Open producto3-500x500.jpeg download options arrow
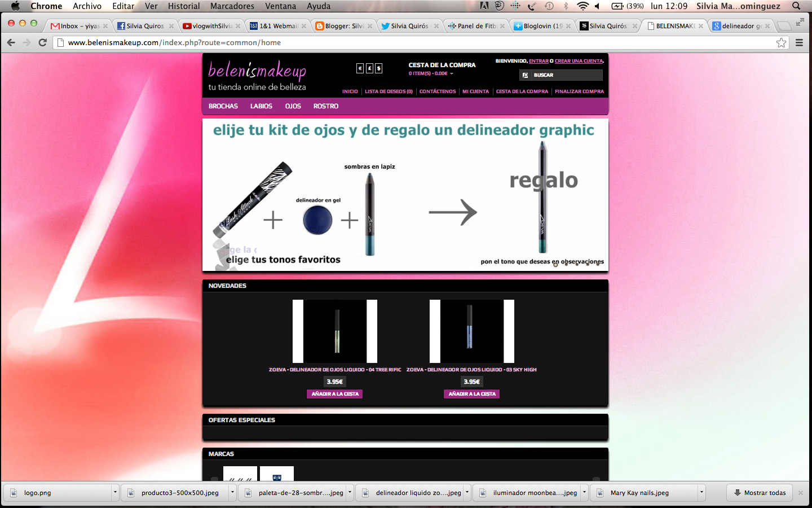The image size is (812, 508). [x=232, y=492]
